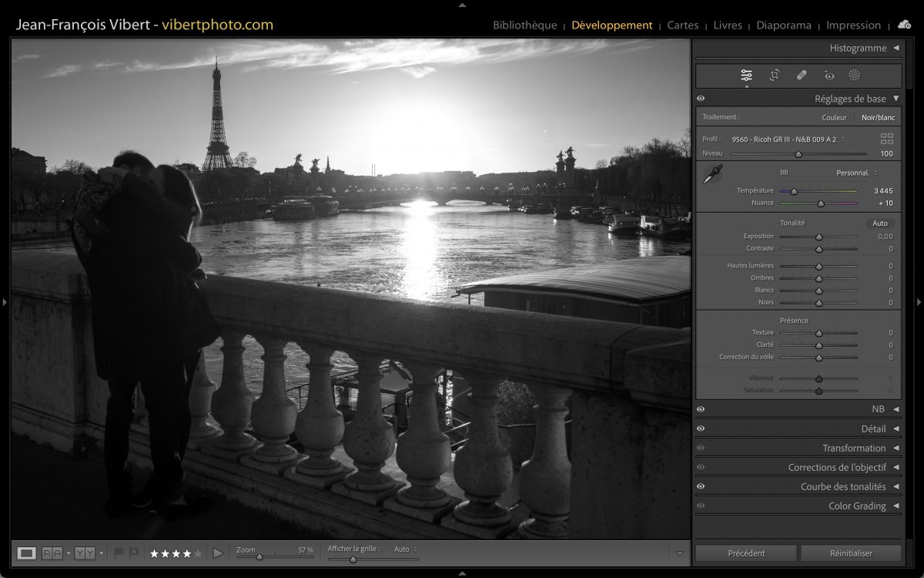
Task: Expand the Color Grading panel
Action: pyautogui.click(x=896, y=506)
